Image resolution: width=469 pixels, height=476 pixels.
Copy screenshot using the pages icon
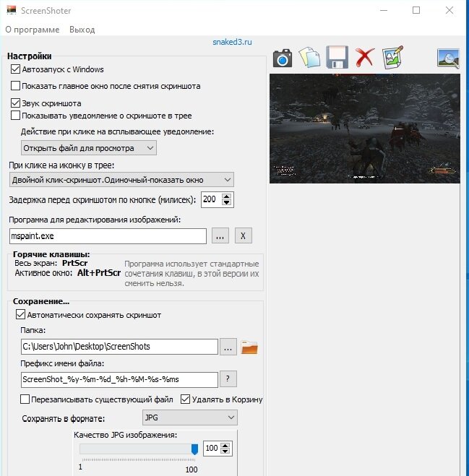pos(309,57)
